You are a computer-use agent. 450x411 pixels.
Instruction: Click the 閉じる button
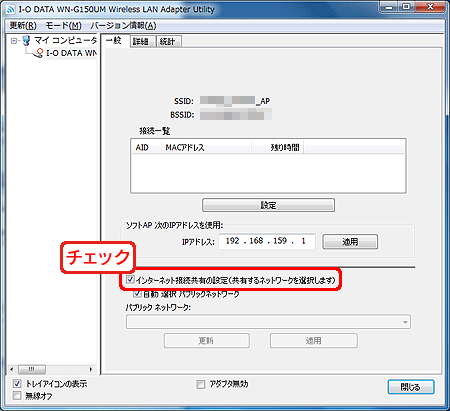pos(411,387)
